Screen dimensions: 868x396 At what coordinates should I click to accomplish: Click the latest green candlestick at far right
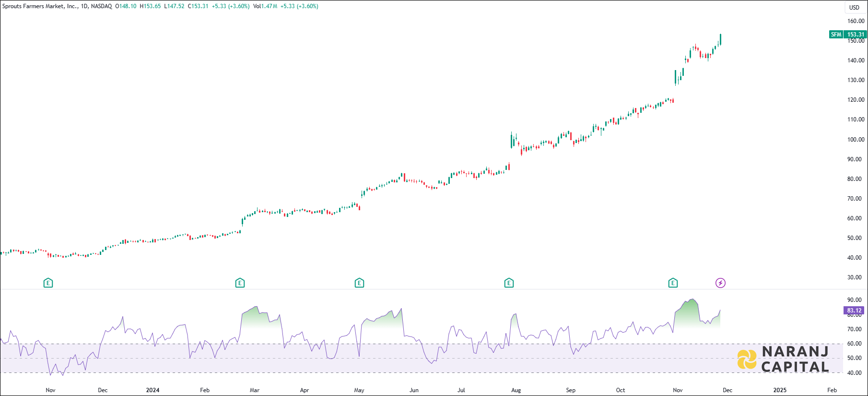[x=720, y=39]
